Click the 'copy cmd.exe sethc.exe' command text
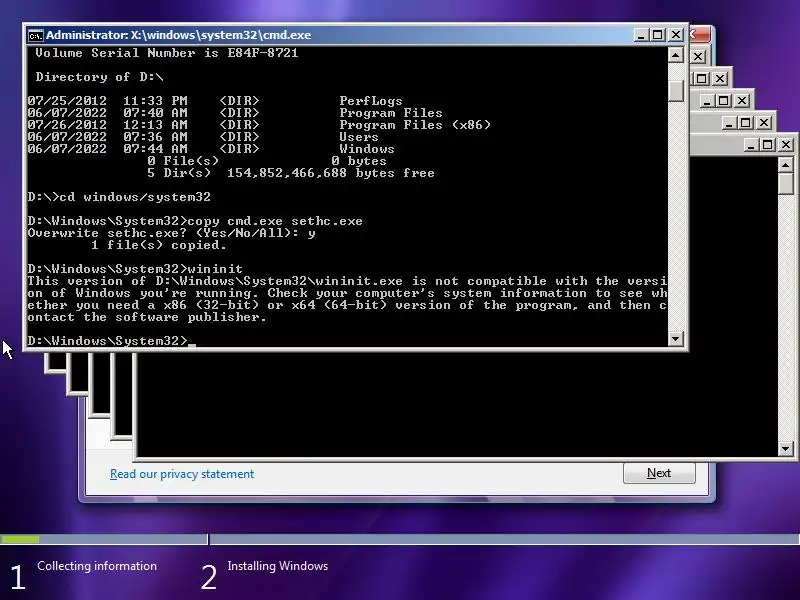This screenshot has width=800, height=600. 275,221
